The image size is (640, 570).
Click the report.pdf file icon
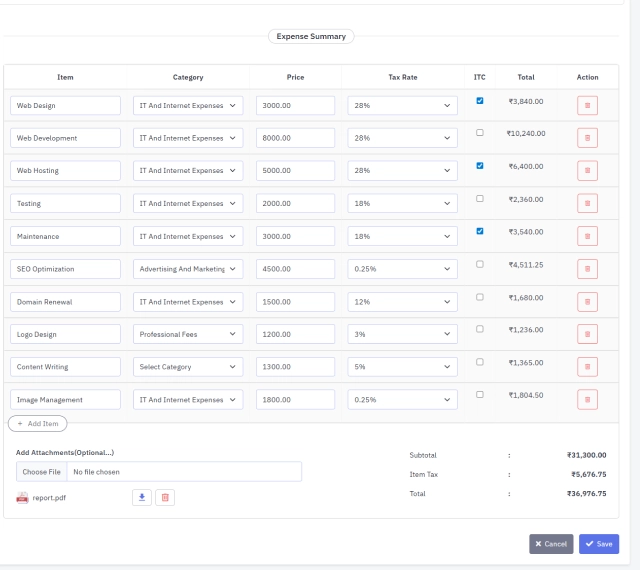click(22, 498)
